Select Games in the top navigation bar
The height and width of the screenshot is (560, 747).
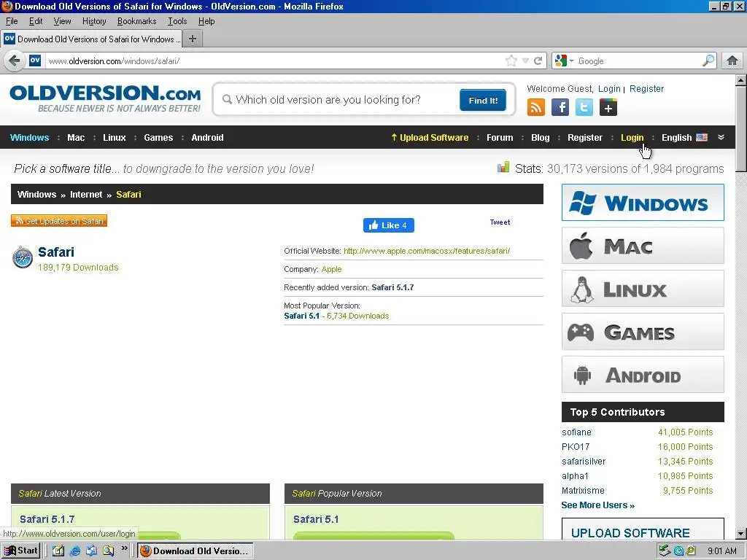[158, 137]
